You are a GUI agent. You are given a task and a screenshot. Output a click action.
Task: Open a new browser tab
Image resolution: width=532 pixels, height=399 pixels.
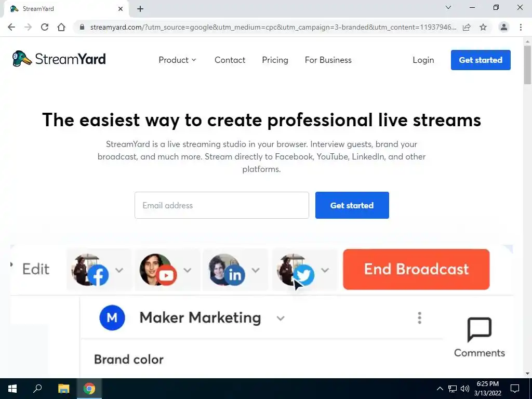(140, 9)
